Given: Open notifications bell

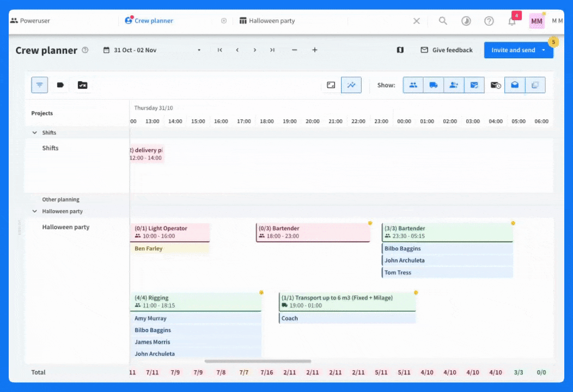Looking at the screenshot, I should pyautogui.click(x=512, y=21).
